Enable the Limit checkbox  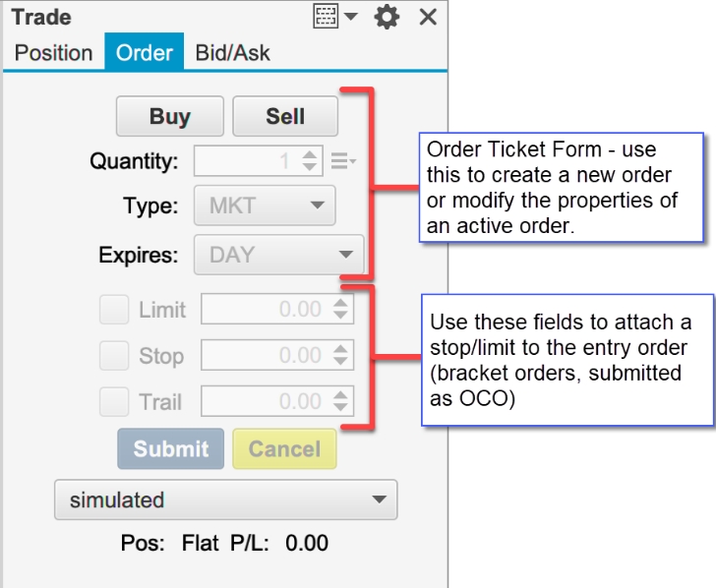pyautogui.click(x=114, y=310)
